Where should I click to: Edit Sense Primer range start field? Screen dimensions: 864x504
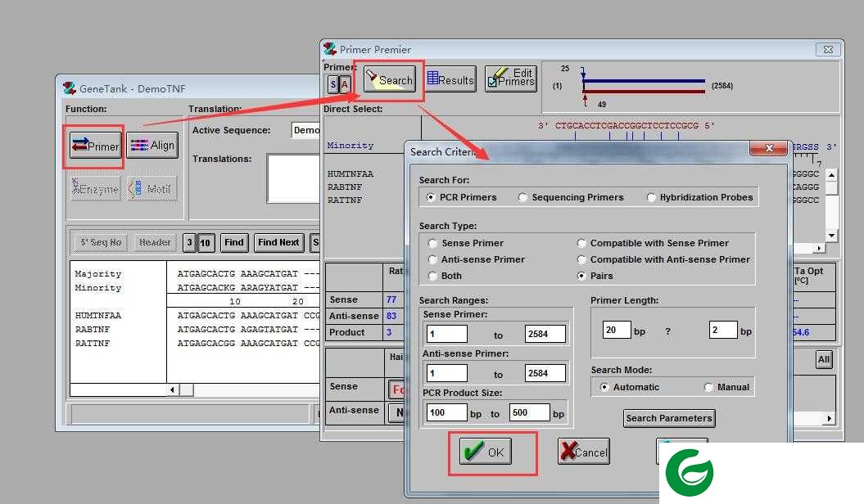click(x=447, y=334)
